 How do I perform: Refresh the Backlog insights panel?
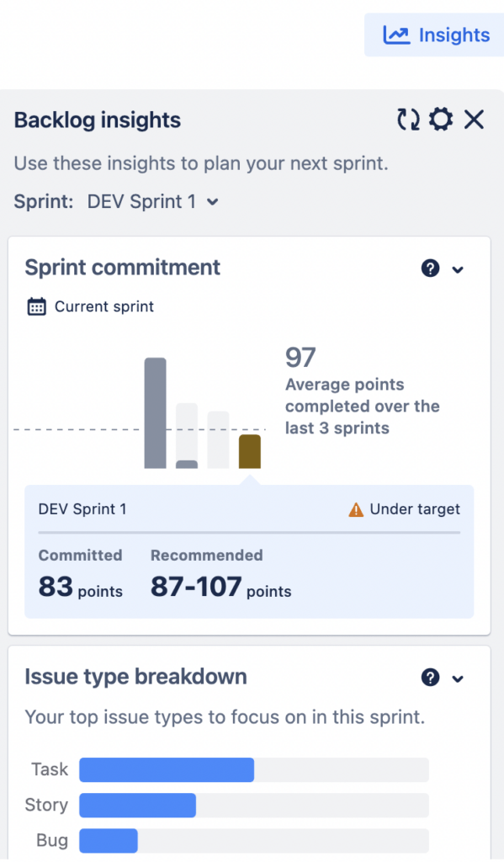point(407,120)
